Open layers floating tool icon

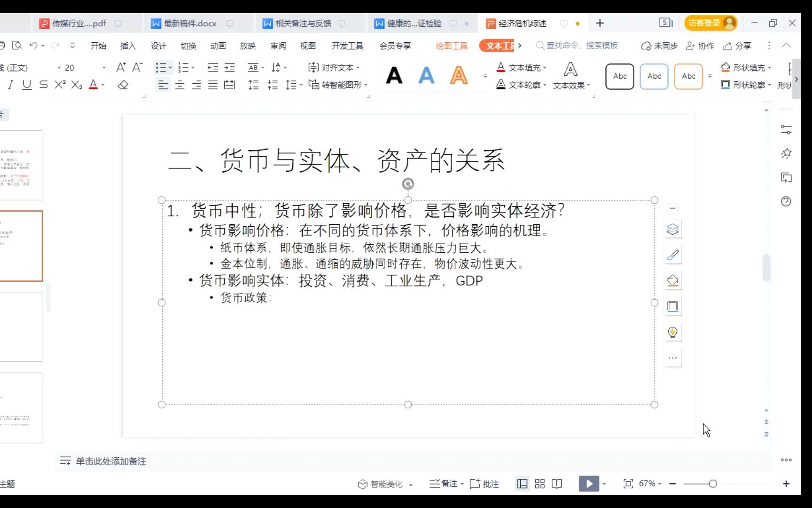672,230
